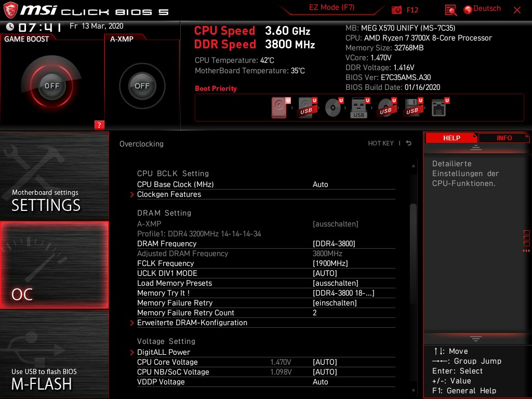This screenshot has width=532, height=399.
Task: Select the HELP tab
Action: coord(451,138)
